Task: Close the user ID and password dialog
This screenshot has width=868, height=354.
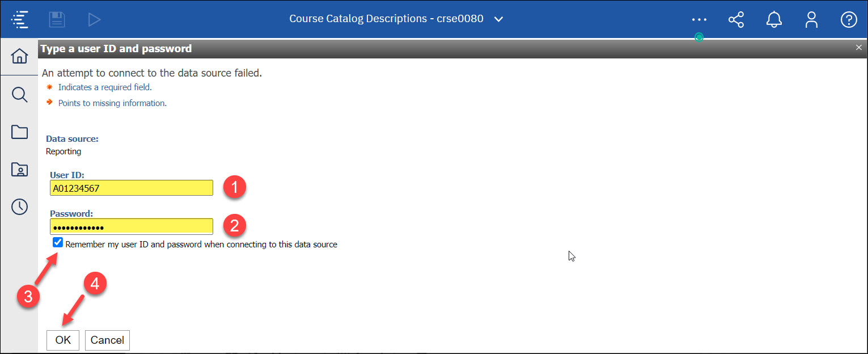Action: (x=858, y=48)
